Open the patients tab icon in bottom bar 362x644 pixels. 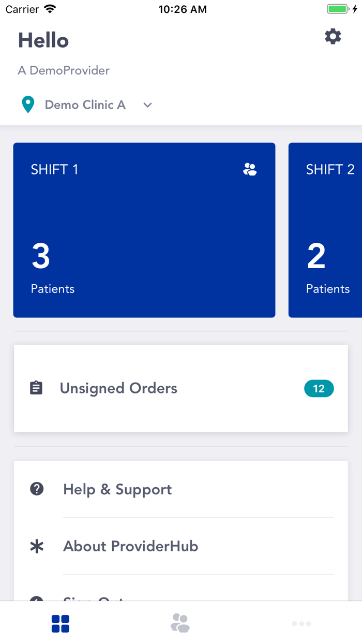180,624
